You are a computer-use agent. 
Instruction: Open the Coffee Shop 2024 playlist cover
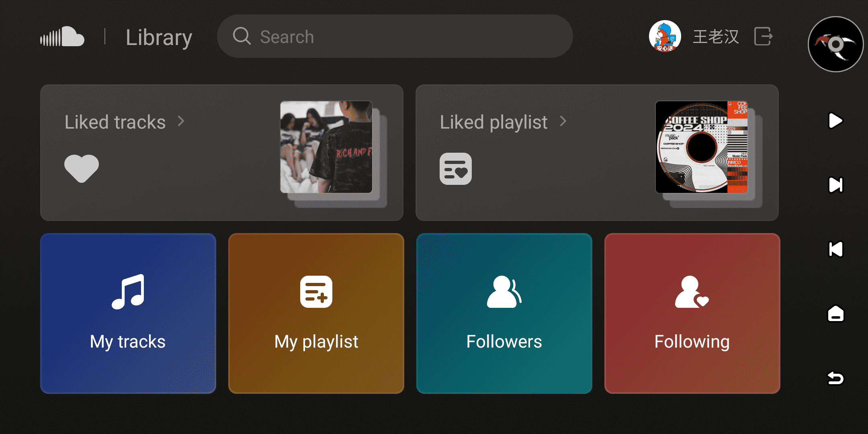coord(701,147)
